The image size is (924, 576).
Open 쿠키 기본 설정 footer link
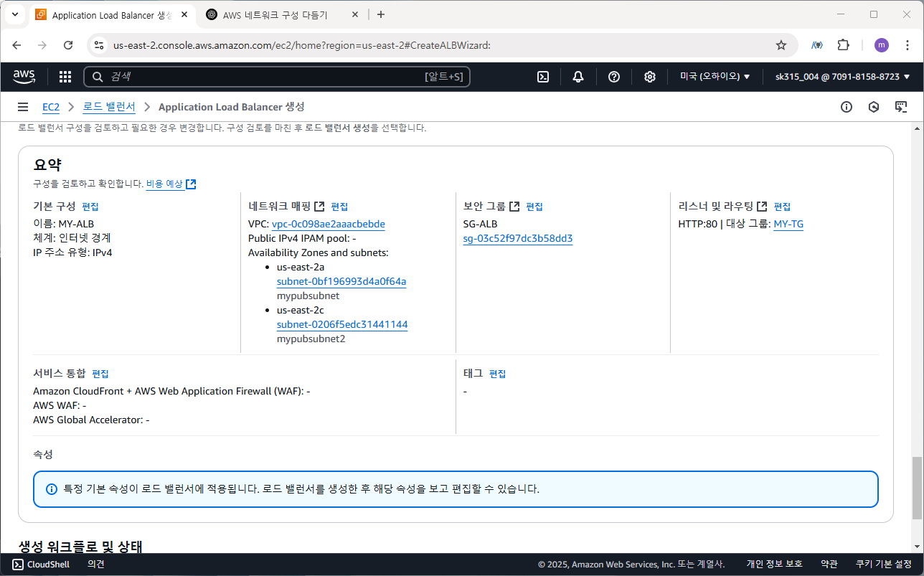tap(884, 565)
